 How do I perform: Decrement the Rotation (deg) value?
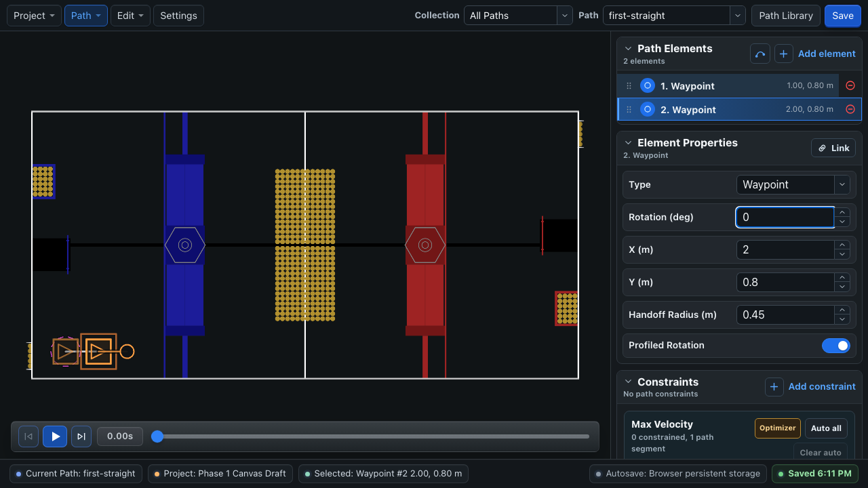point(842,222)
